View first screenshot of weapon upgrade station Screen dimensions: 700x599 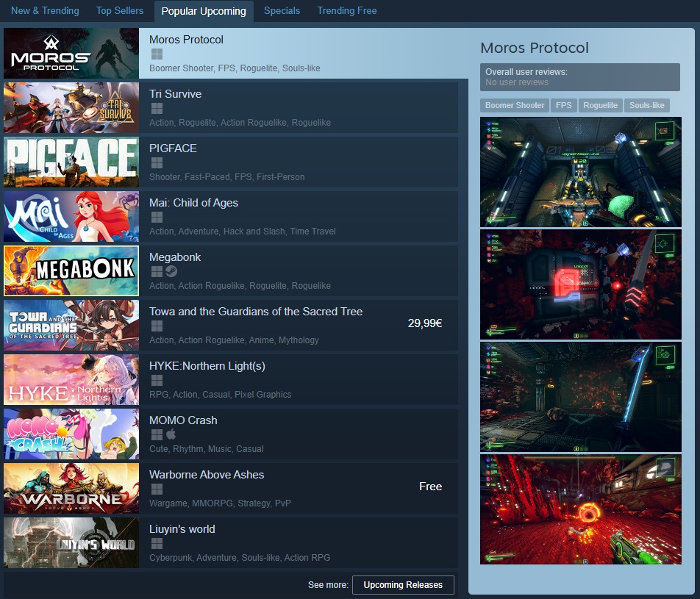(x=581, y=172)
